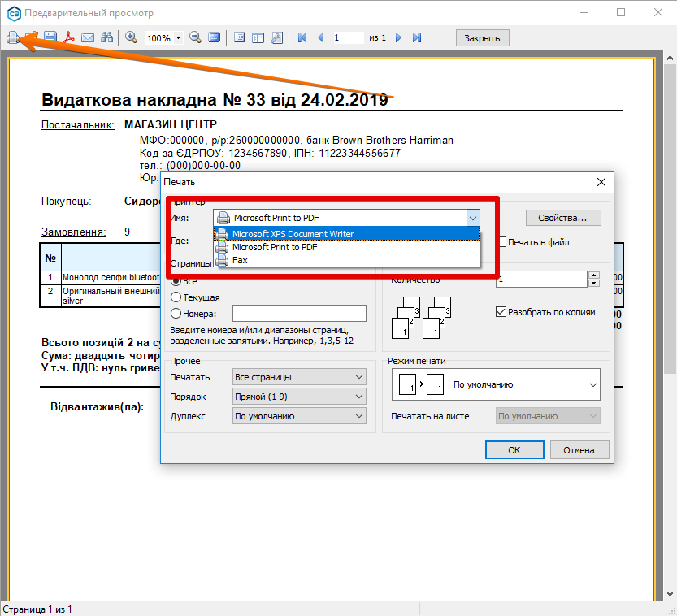Open Порядок Прямой (1-9) dropdown
The image size is (677, 616).
coord(299,397)
